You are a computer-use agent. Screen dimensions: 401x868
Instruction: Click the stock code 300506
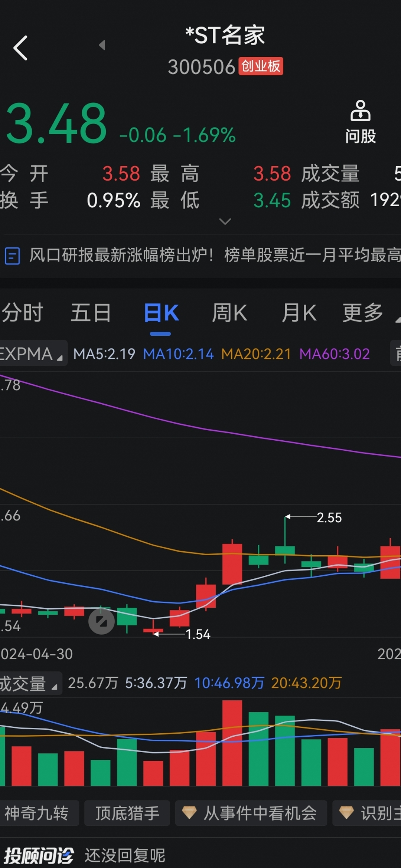coord(202,67)
